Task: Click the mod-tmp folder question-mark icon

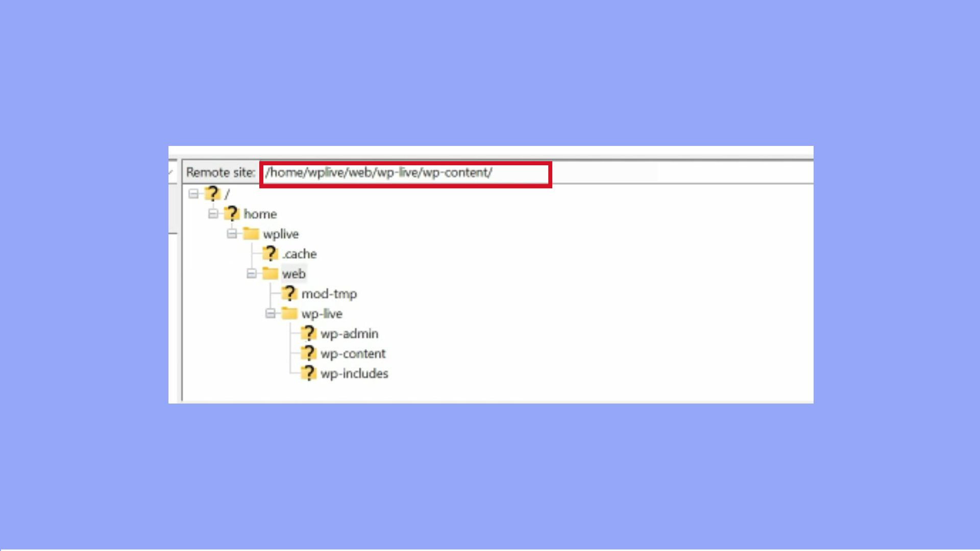Action: (x=290, y=294)
